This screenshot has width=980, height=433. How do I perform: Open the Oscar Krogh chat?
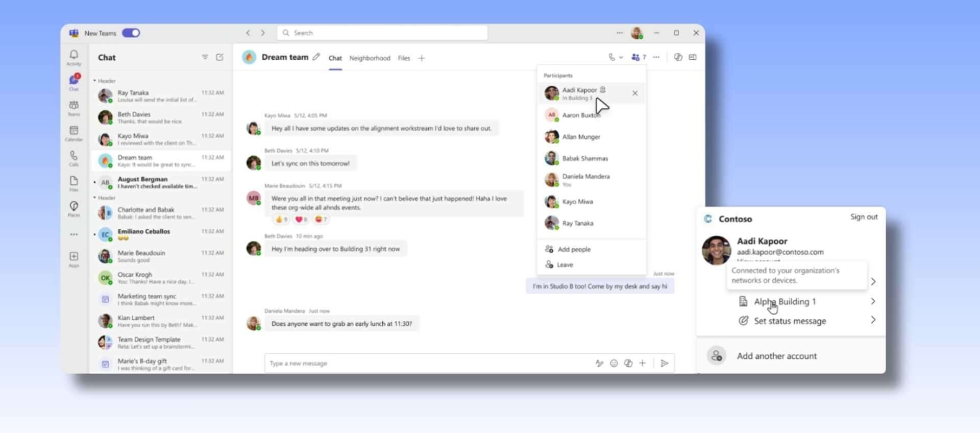click(x=161, y=278)
